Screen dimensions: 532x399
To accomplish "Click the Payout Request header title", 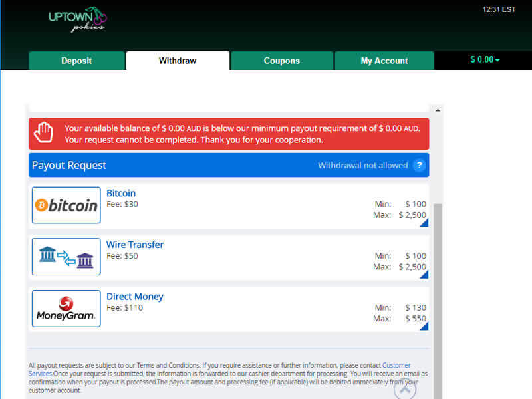I will (x=69, y=165).
